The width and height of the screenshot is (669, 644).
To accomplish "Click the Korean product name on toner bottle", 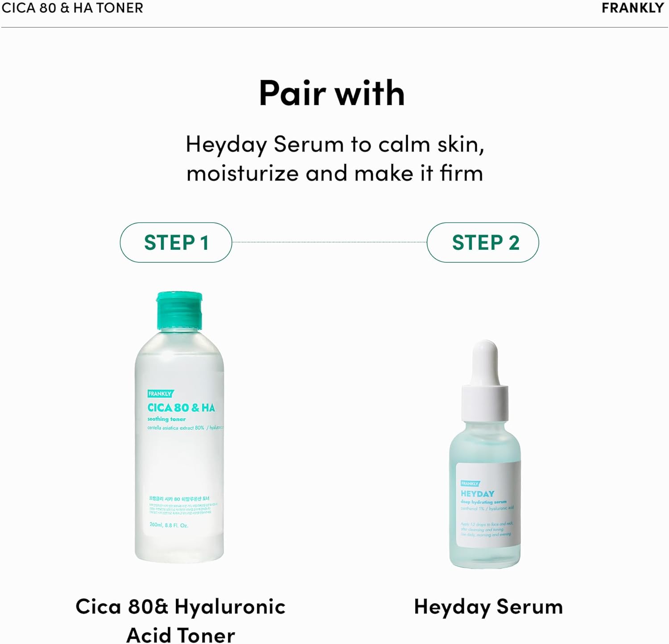I will 179,499.
